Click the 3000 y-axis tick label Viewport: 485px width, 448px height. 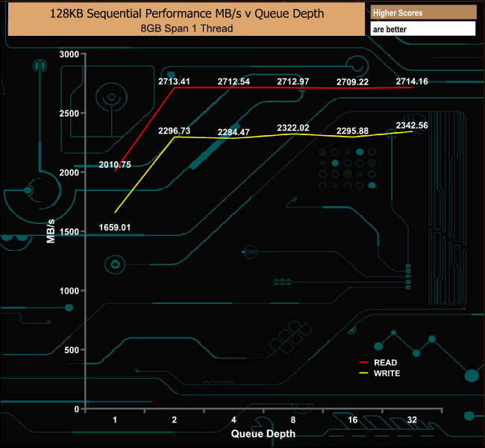tap(69, 55)
